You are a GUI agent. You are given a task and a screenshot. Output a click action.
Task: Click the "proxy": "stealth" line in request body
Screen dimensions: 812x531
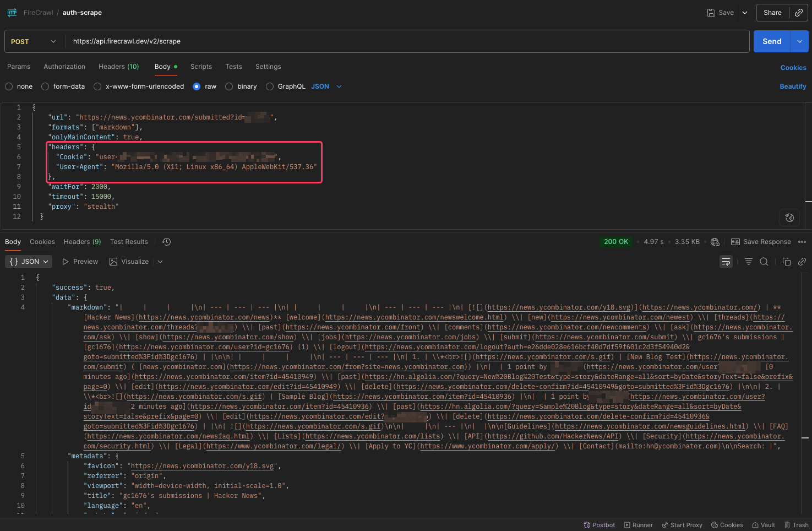(x=83, y=207)
